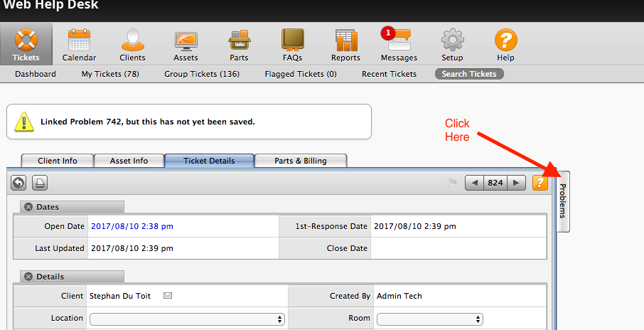Open Flagged Tickets (0)
Image resolution: width=644 pixels, height=330 pixels.
pyautogui.click(x=301, y=74)
